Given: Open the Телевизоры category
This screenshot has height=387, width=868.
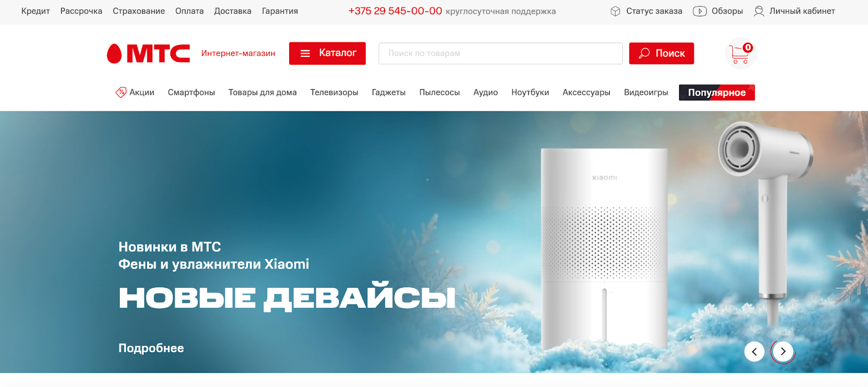Looking at the screenshot, I should (x=334, y=92).
